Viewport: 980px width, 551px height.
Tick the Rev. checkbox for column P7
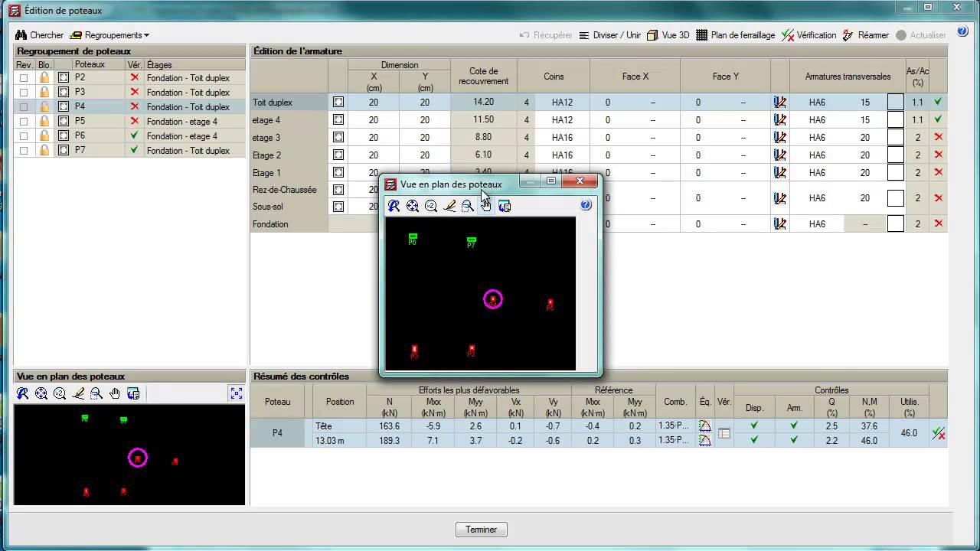click(x=24, y=151)
